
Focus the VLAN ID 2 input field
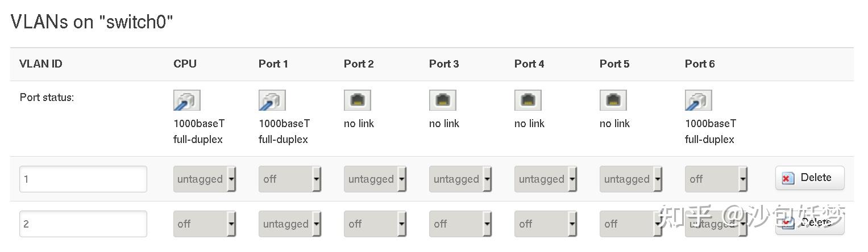click(83, 224)
